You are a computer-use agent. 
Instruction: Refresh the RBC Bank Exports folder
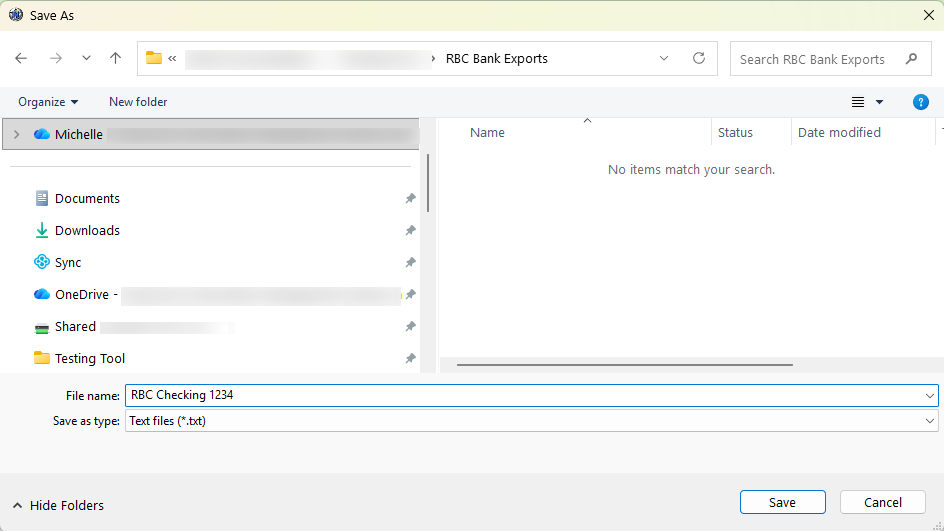pos(698,58)
